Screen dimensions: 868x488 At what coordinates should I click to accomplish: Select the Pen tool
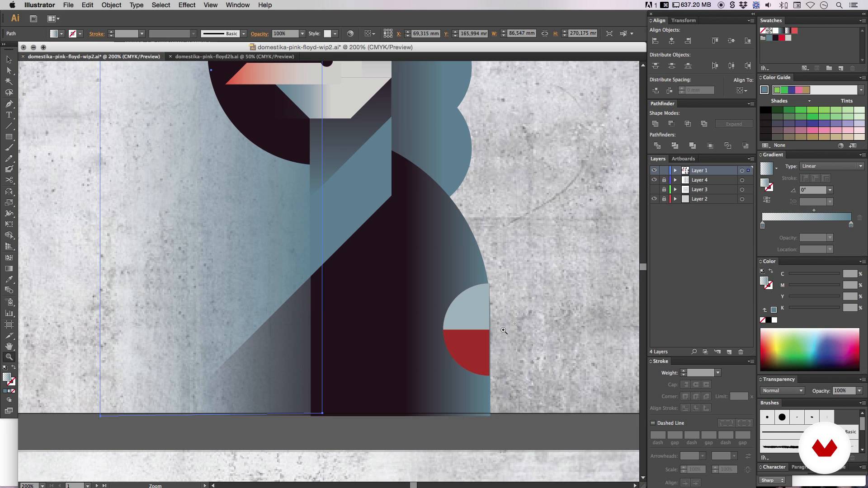(x=9, y=103)
